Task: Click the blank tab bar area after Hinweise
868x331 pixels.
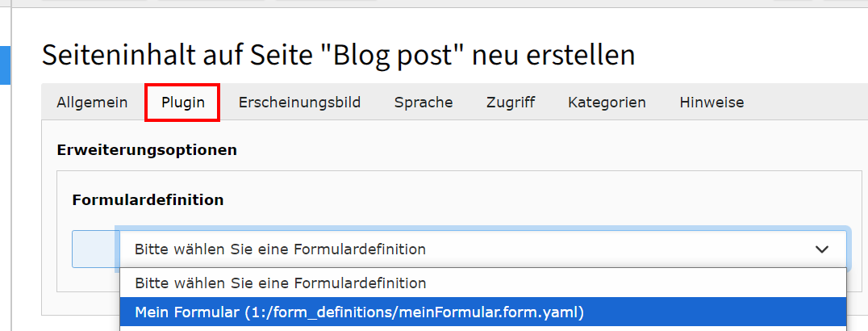Action: [x=807, y=103]
